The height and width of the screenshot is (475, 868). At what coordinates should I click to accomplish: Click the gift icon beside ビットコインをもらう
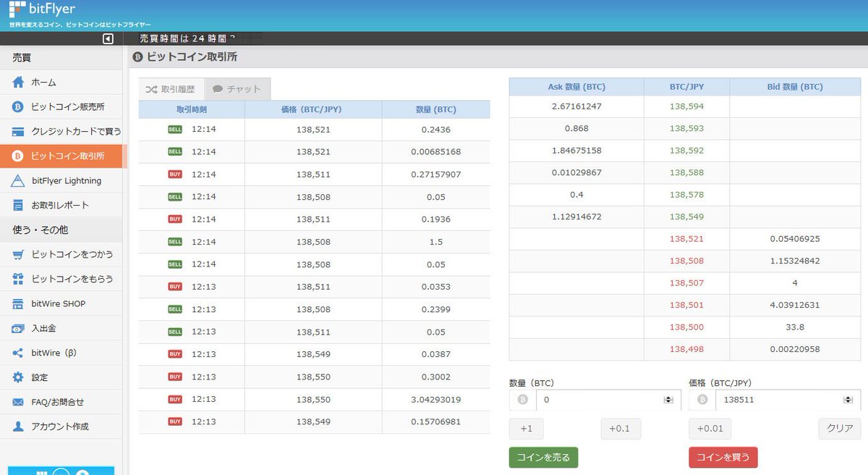[x=18, y=279]
